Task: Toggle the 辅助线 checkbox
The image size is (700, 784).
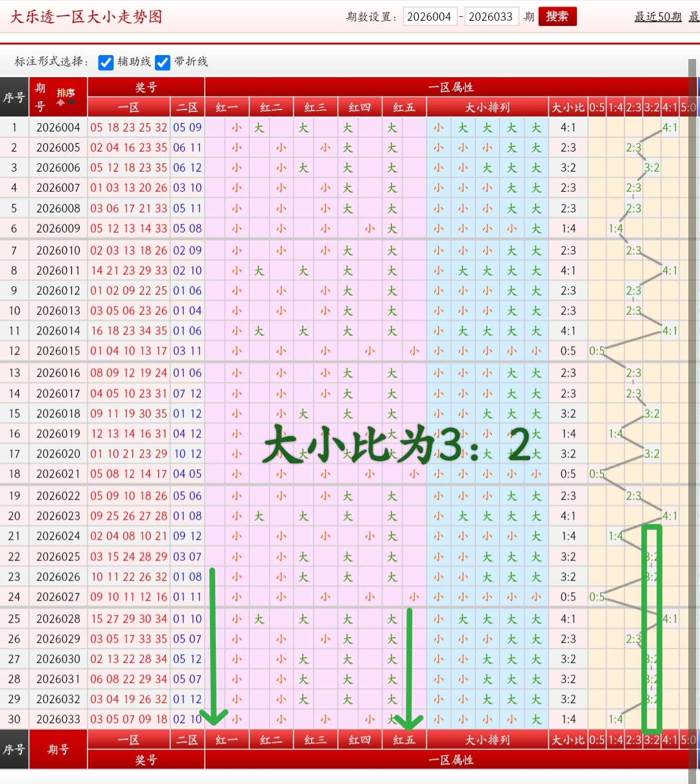Action: 106,62
